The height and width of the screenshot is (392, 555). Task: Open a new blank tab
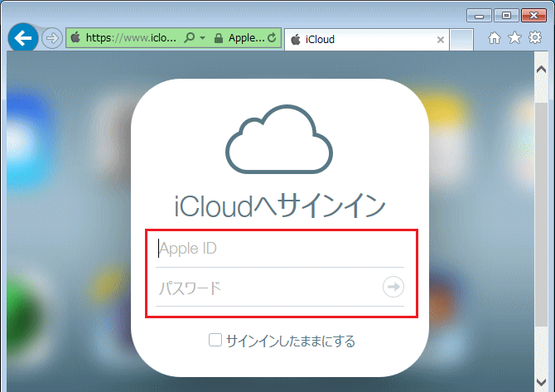[461, 39]
